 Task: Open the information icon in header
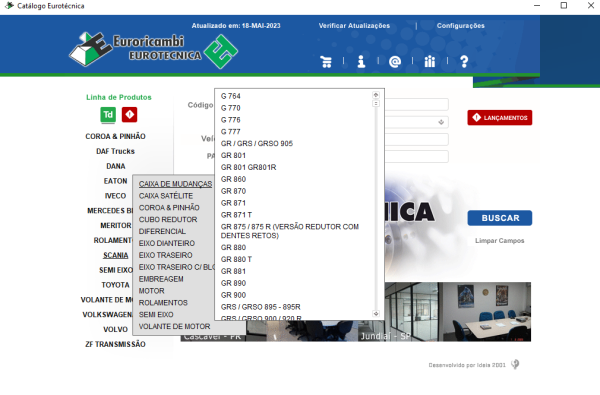coord(361,61)
